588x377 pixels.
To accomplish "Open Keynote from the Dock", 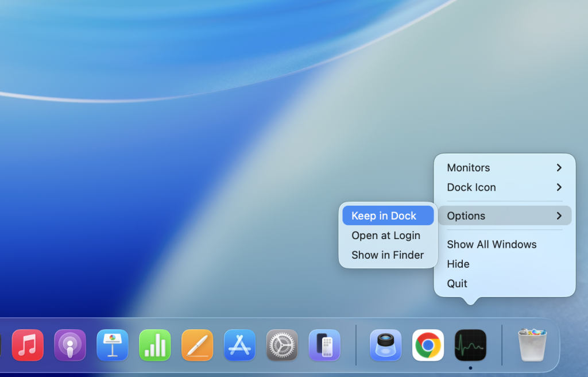I will [x=113, y=345].
